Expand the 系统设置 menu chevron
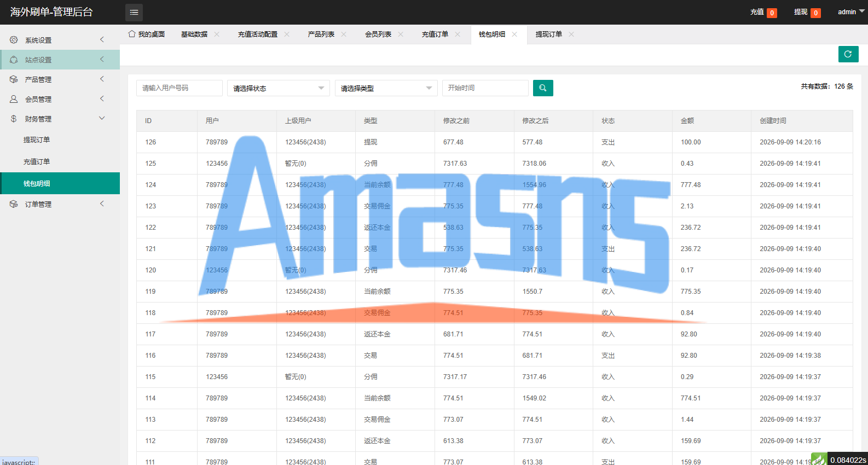Screen dimensions: 868x465 [102, 39]
